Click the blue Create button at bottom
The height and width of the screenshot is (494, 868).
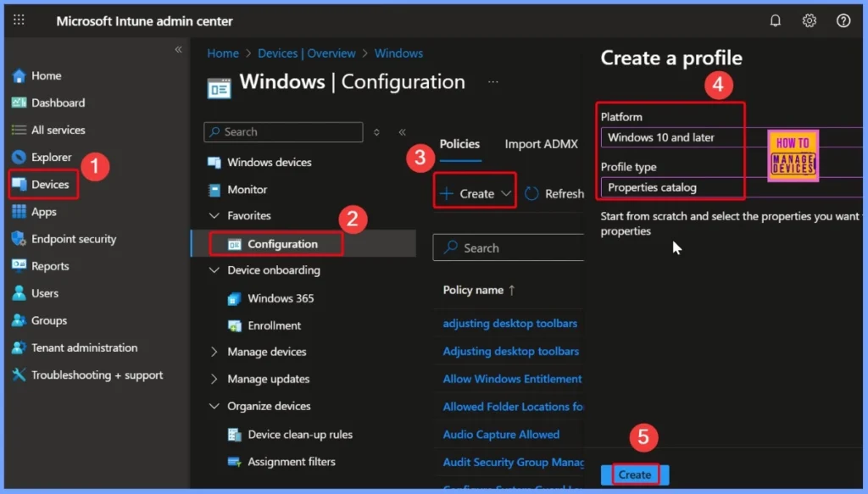click(x=634, y=475)
